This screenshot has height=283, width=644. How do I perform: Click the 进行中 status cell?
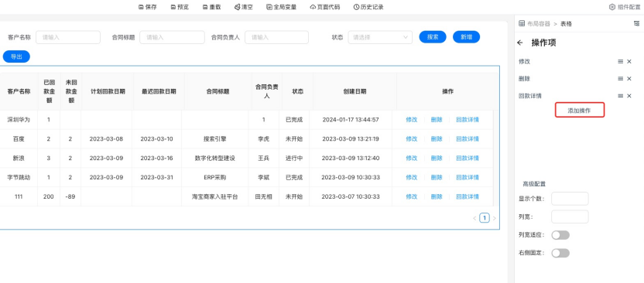(x=294, y=159)
